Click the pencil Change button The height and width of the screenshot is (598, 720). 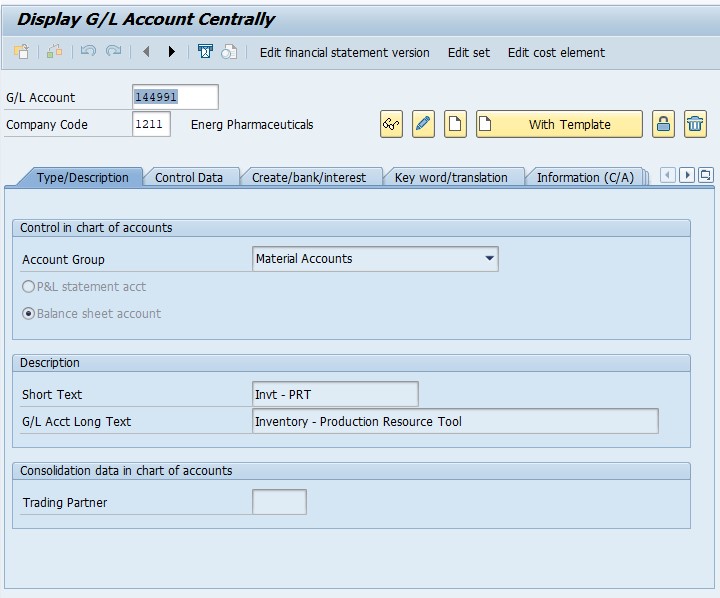(423, 124)
